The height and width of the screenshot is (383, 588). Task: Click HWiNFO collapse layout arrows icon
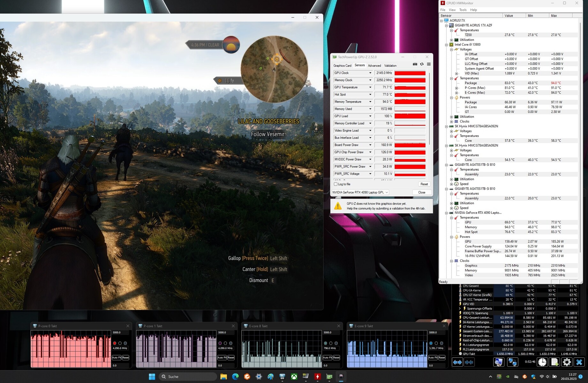[469, 362]
